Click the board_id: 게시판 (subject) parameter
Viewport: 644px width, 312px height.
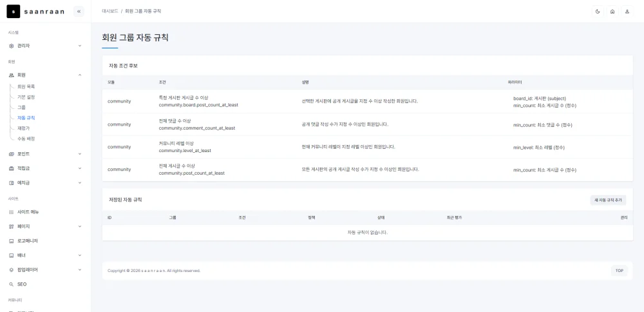pos(540,99)
